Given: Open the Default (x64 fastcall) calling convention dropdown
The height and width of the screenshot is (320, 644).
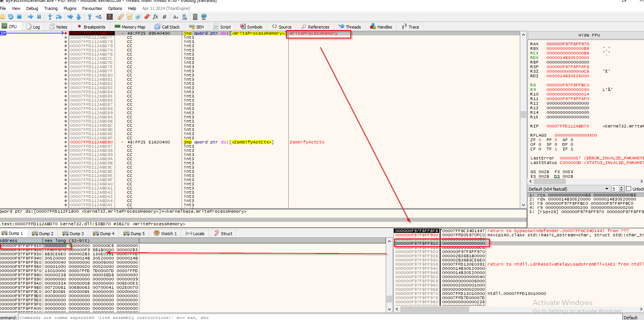Looking at the screenshot, I should 569,189.
